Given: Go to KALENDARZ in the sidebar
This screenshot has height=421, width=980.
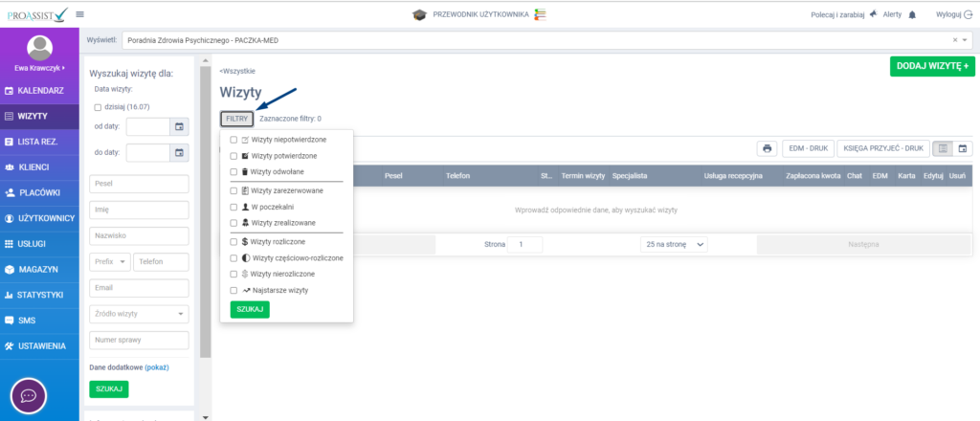Looking at the screenshot, I should (39, 91).
